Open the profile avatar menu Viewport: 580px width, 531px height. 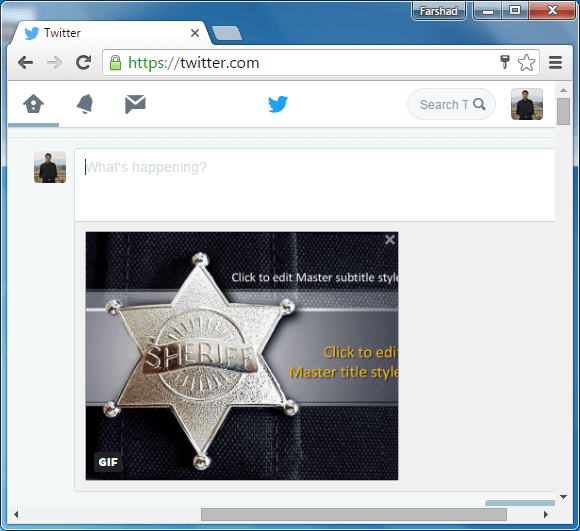click(527, 104)
